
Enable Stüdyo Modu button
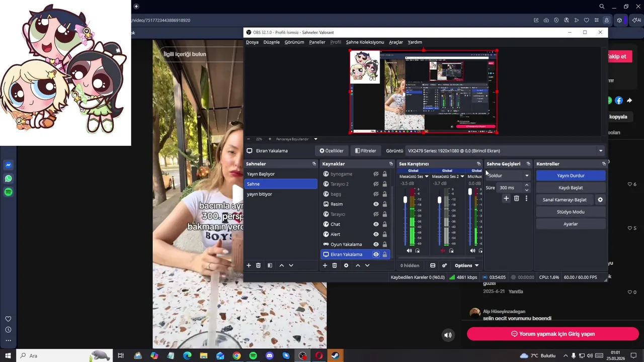point(571,212)
